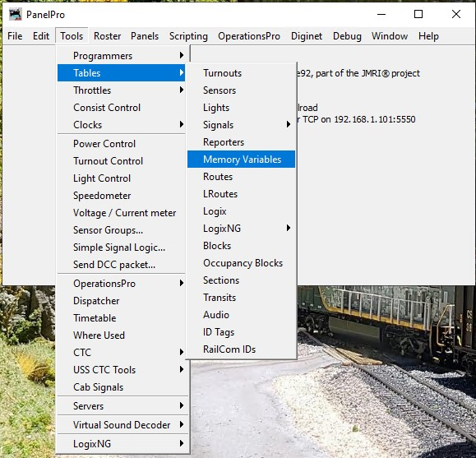Choose Power Control from Tools menu

pos(121,144)
